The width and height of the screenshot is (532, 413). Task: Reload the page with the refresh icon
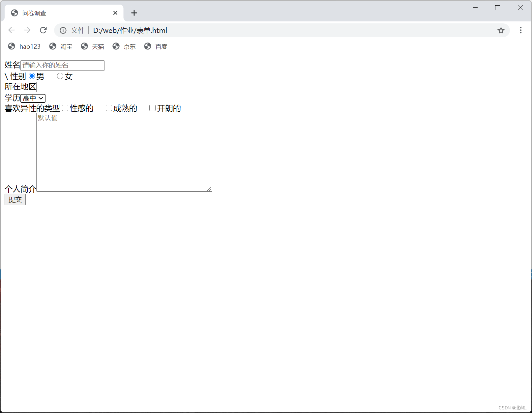[x=43, y=30]
